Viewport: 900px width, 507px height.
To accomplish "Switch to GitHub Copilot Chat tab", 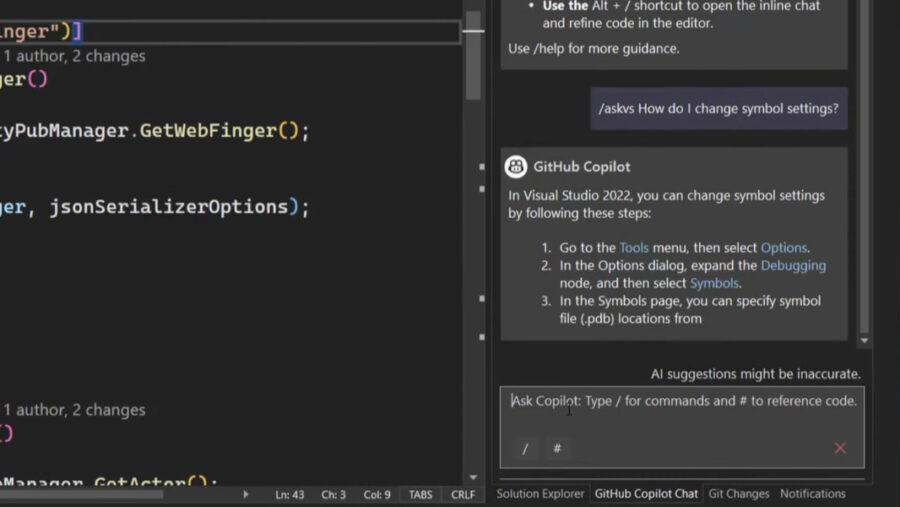I will 646,494.
